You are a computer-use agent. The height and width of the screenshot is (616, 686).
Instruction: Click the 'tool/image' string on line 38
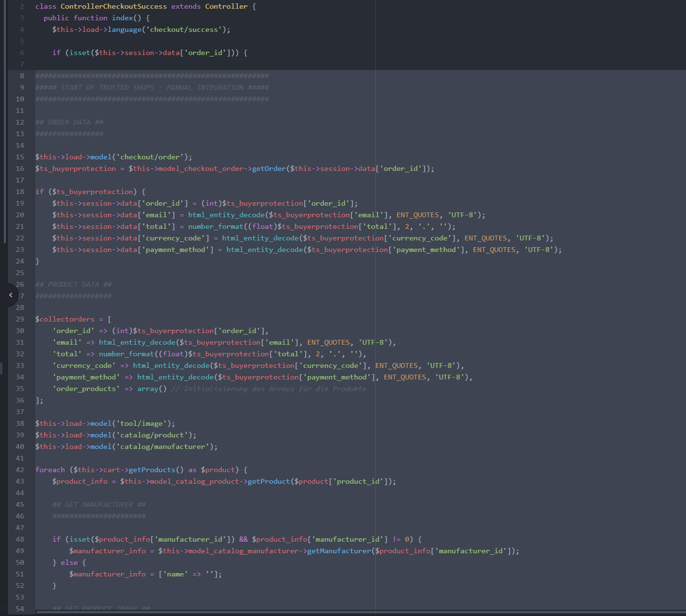142,423
